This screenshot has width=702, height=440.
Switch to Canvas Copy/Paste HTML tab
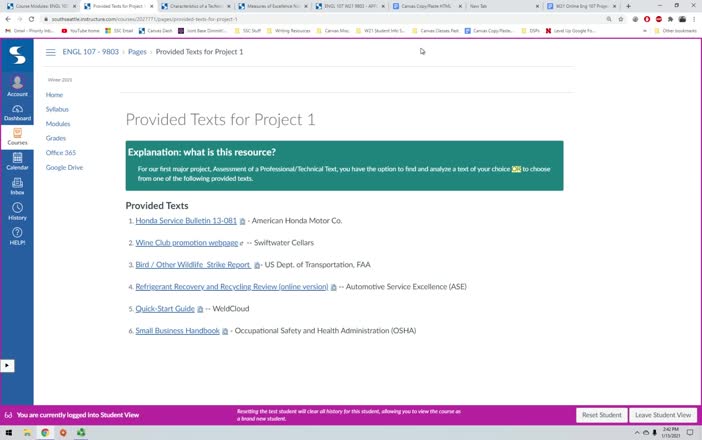[x=428, y=6]
